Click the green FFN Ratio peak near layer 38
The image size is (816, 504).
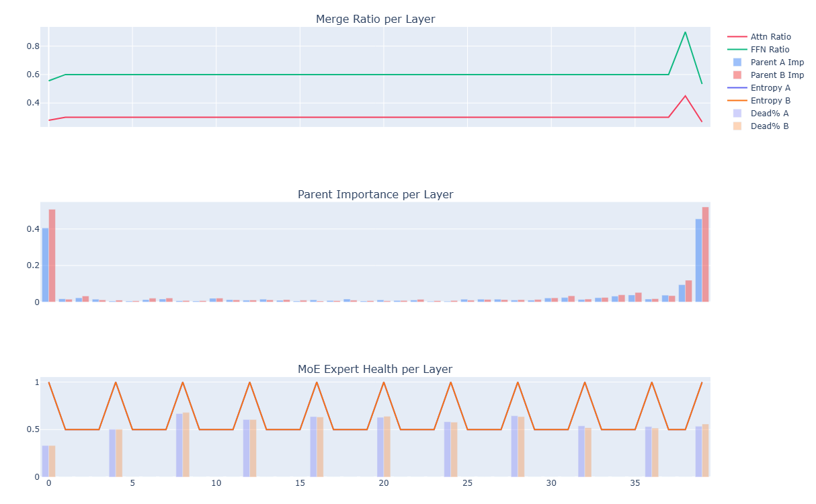pos(685,32)
